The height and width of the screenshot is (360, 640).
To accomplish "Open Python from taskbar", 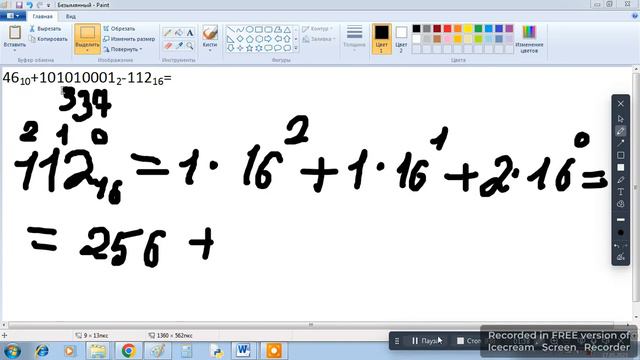I will coord(216,351).
